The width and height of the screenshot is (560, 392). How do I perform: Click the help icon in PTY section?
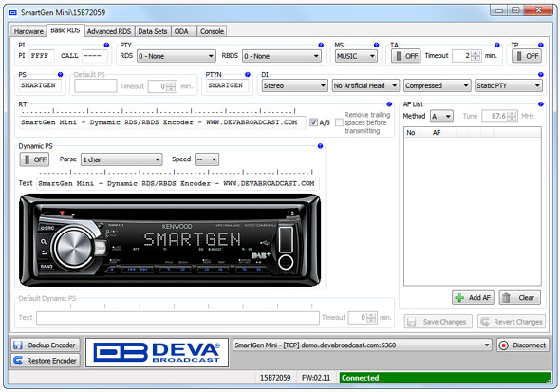coord(321,45)
